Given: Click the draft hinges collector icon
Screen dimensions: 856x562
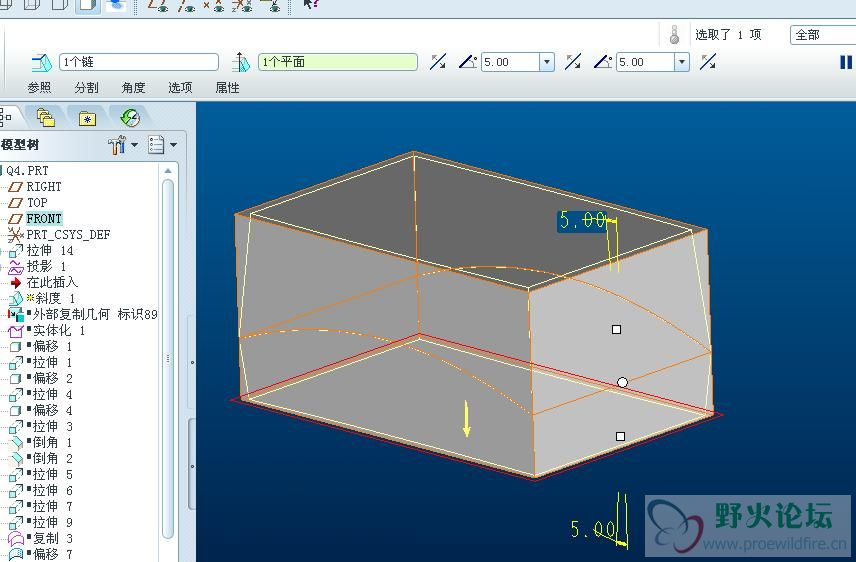Looking at the screenshot, I should point(41,62).
